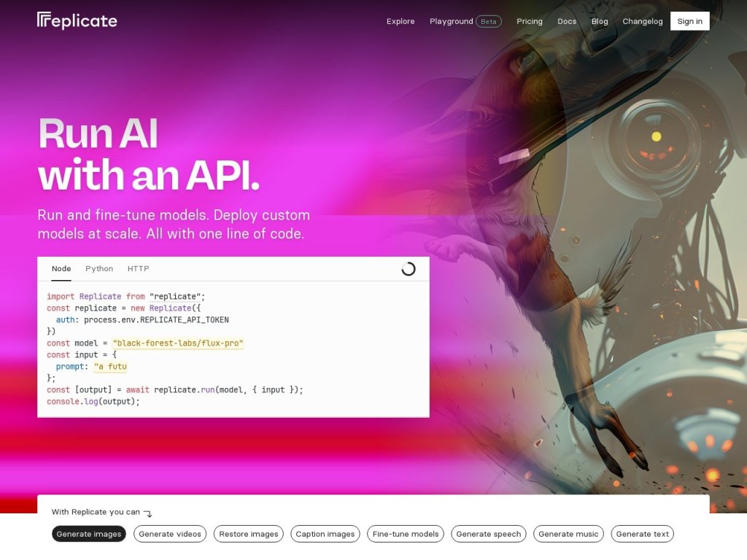Open the Docs link

(x=567, y=21)
